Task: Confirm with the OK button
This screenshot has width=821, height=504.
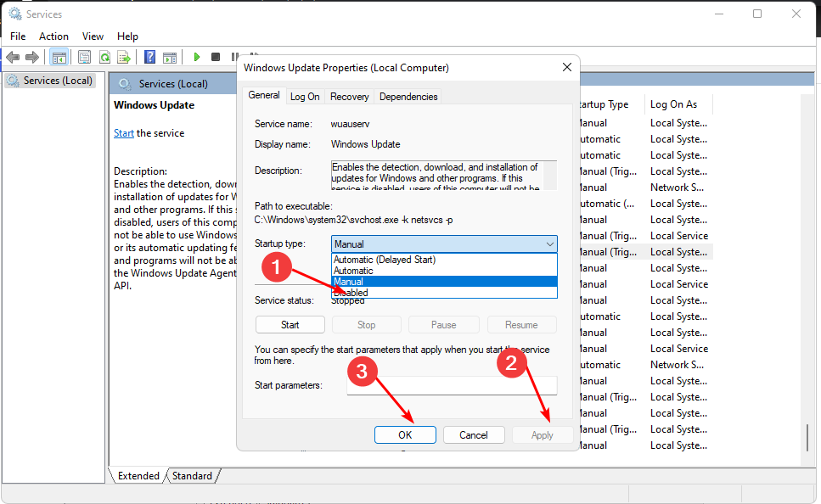Action: click(405, 435)
